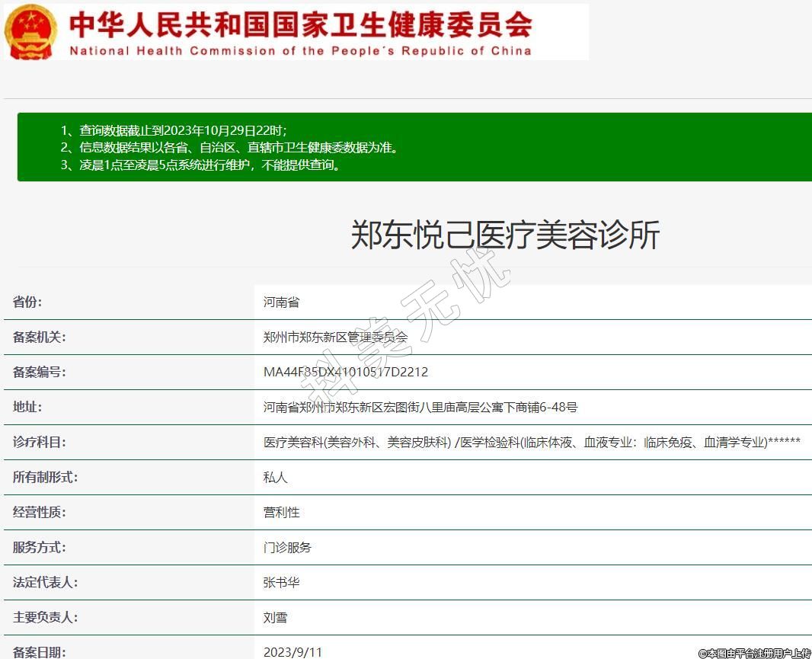812x659 pixels.
Task: Click the business nature value 营利性
Action: point(281,513)
